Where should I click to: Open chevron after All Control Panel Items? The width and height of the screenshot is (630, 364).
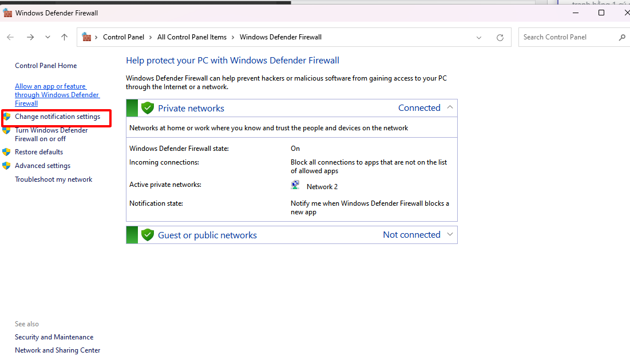[233, 37]
